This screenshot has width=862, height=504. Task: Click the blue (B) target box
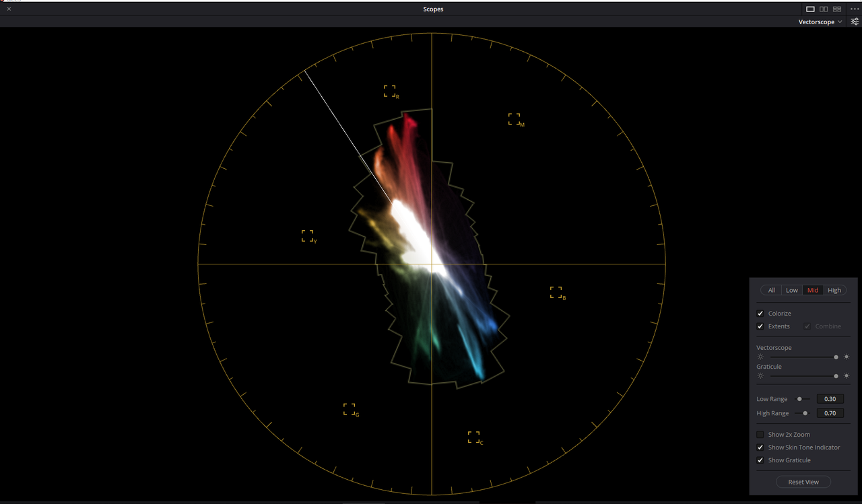coord(556,292)
